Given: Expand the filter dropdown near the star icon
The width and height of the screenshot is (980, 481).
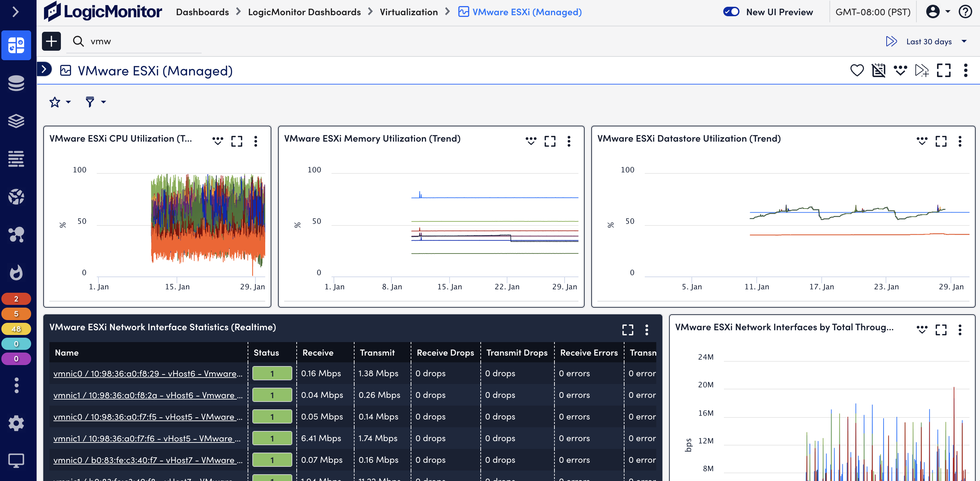Looking at the screenshot, I should point(95,102).
